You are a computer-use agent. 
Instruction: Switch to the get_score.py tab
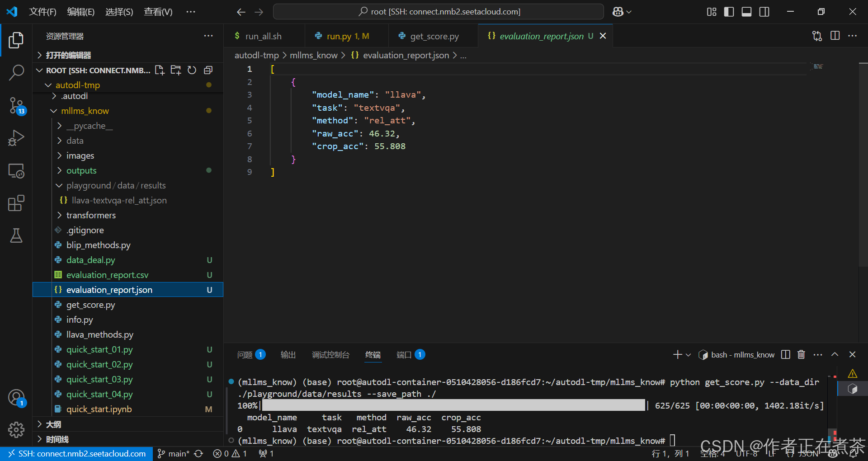(x=433, y=36)
